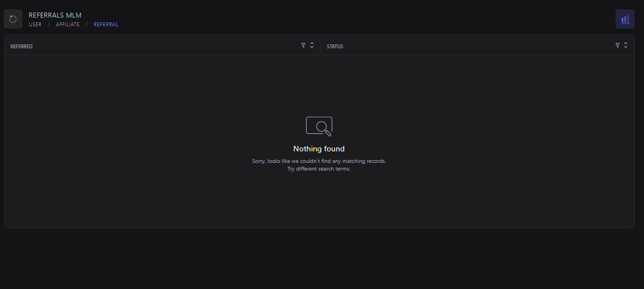Toggle sort arrows on Status column

coord(625,45)
